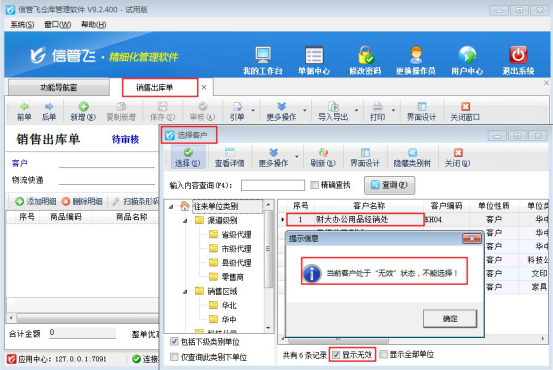Viewport: 553px width, 370px height.
Task: Click 刷新 in 选择客户 dialog
Action: click(323, 158)
